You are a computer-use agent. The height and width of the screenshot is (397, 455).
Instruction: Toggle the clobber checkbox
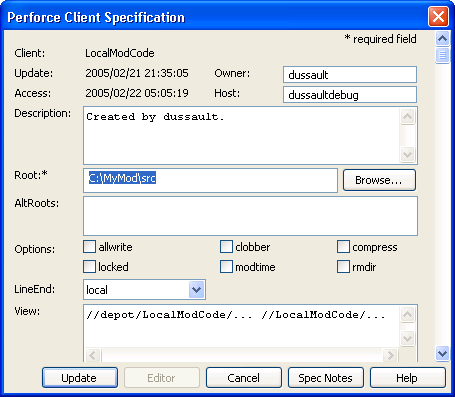pyautogui.click(x=226, y=247)
